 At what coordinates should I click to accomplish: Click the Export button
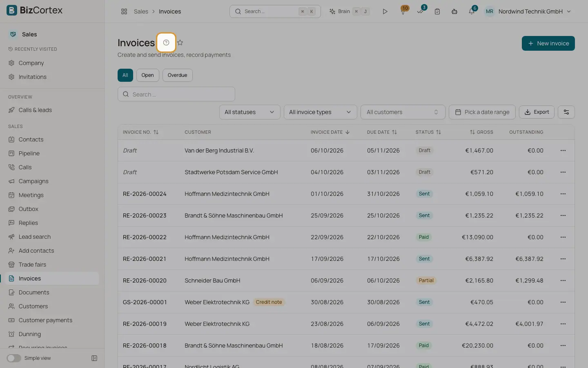pos(537,112)
